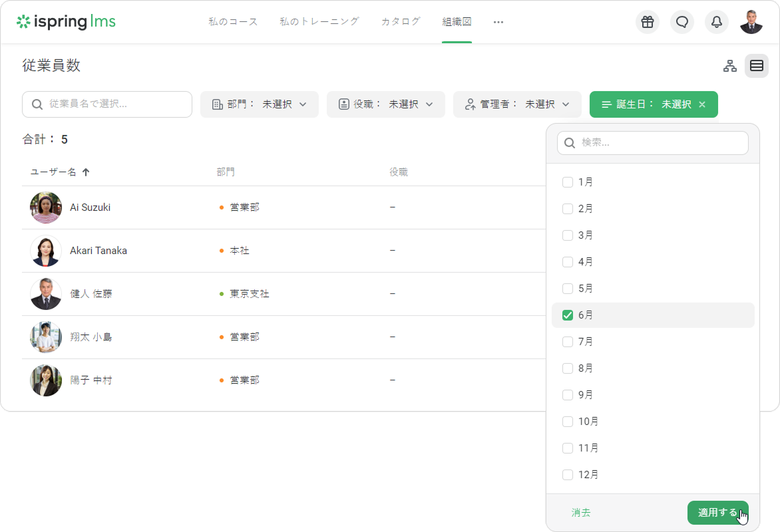
Task: Switch to list view layout
Action: (x=757, y=66)
